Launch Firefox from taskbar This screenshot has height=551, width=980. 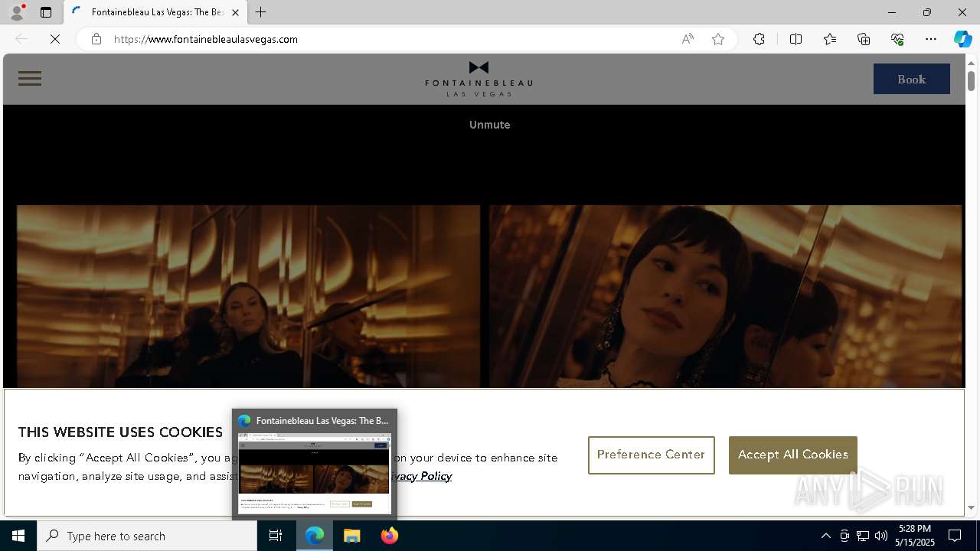(389, 536)
